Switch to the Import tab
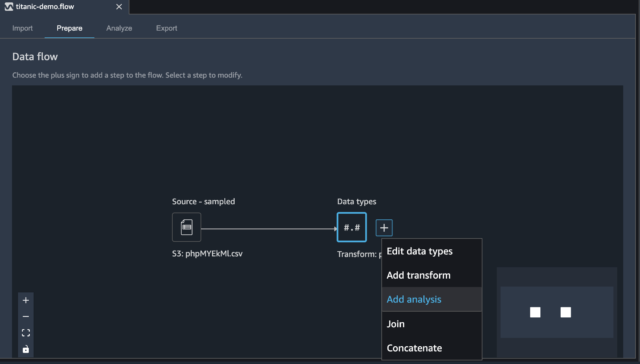The height and width of the screenshot is (364, 640). point(22,28)
